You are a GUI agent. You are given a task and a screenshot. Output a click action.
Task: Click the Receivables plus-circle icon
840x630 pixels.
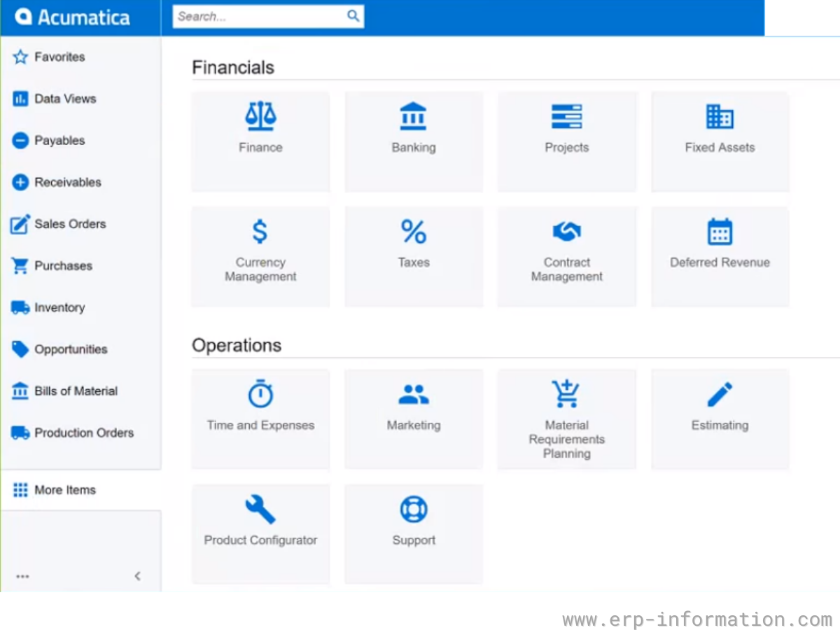pyautogui.click(x=20, y=183)
